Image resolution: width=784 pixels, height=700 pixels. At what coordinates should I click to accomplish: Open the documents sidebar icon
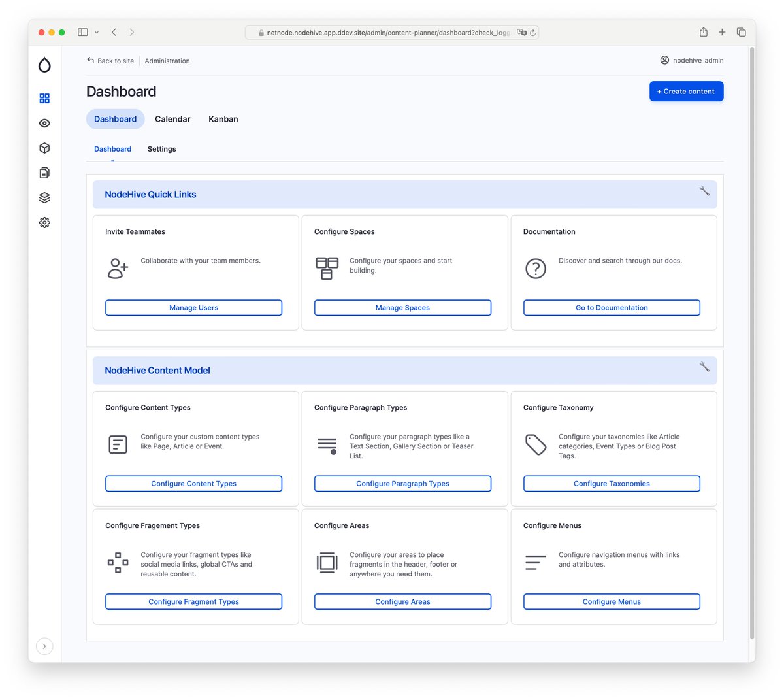point(44,173)
